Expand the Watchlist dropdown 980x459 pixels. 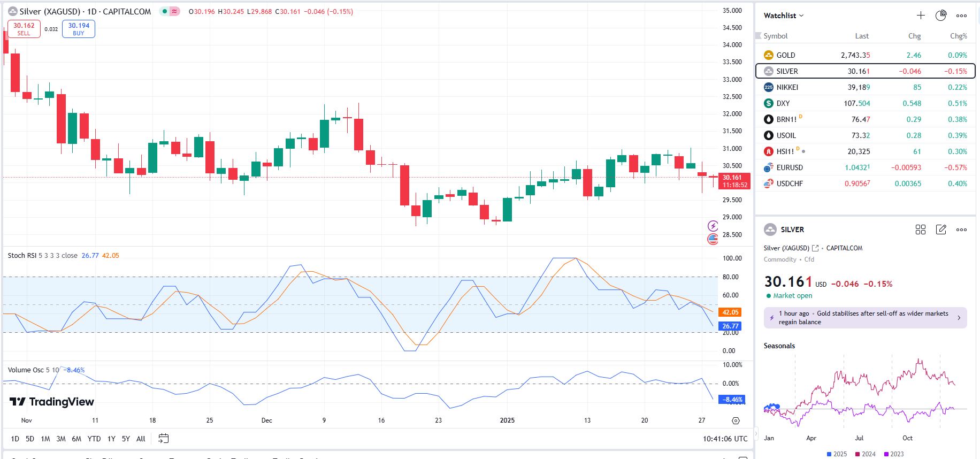click(x=784, y=16)
